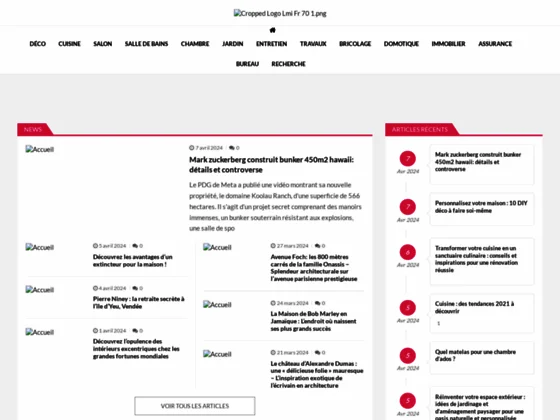560x420 pixels.
Task: Open the JARDIN menu entry
Action: point(232,44)
